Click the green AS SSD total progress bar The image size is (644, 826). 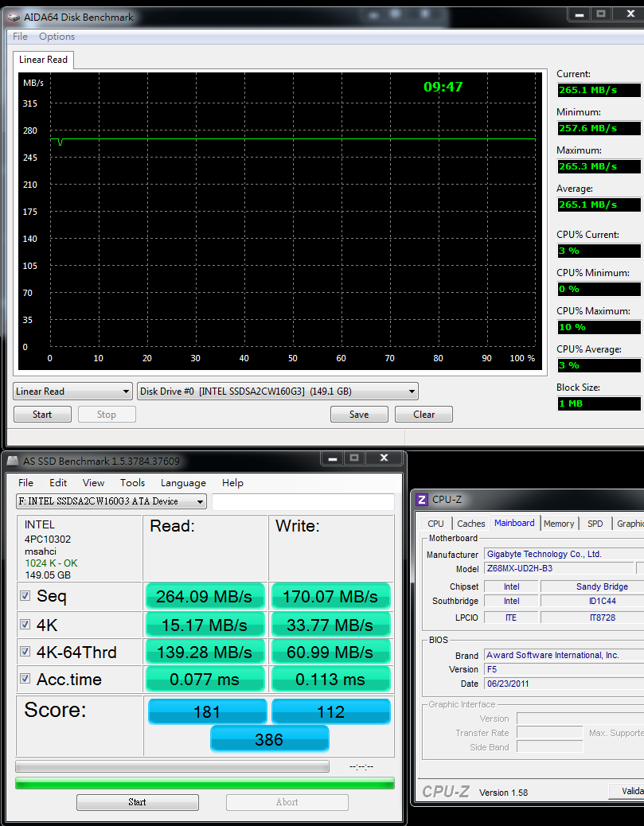(x=205, y=783)
